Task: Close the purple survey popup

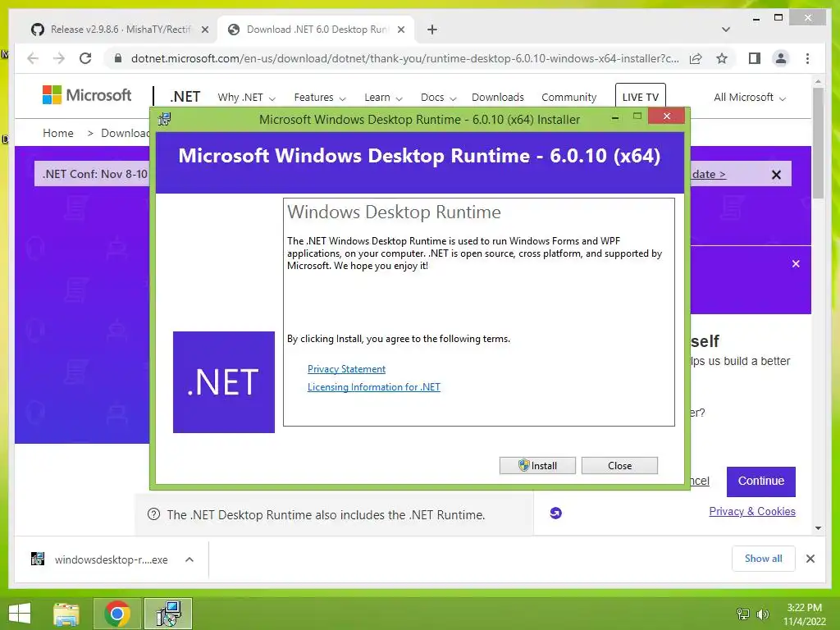Action: (796, 263)
